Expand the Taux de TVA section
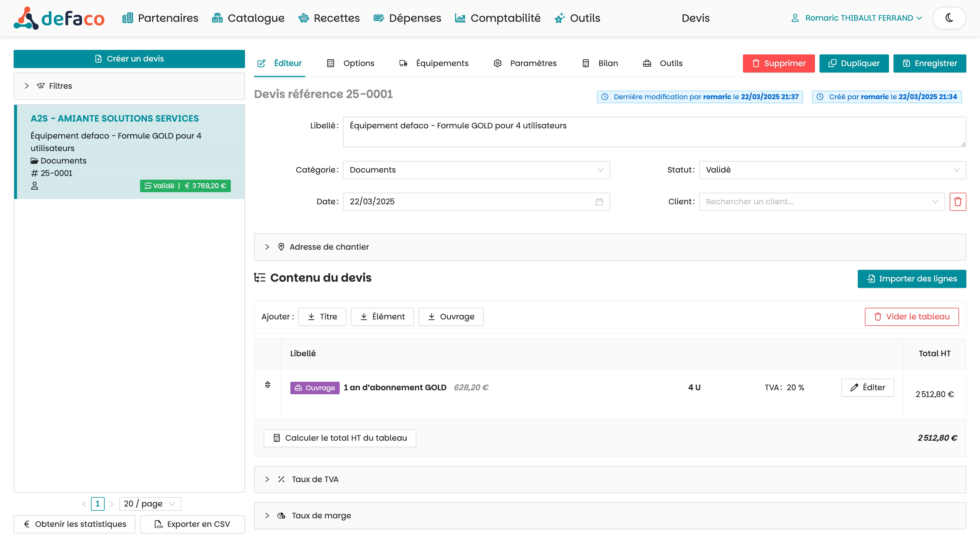This screenshot has height=547, width=980. pyautogui.click(x=315, y=479)
